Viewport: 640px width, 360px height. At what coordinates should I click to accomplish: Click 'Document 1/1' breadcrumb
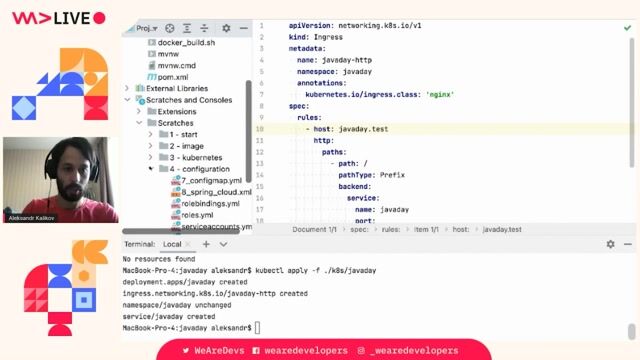(x=314, y=229)
